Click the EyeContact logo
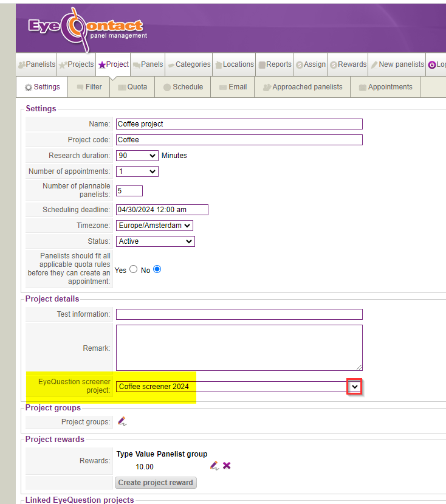The image size is (446, 504). (85, 28)
